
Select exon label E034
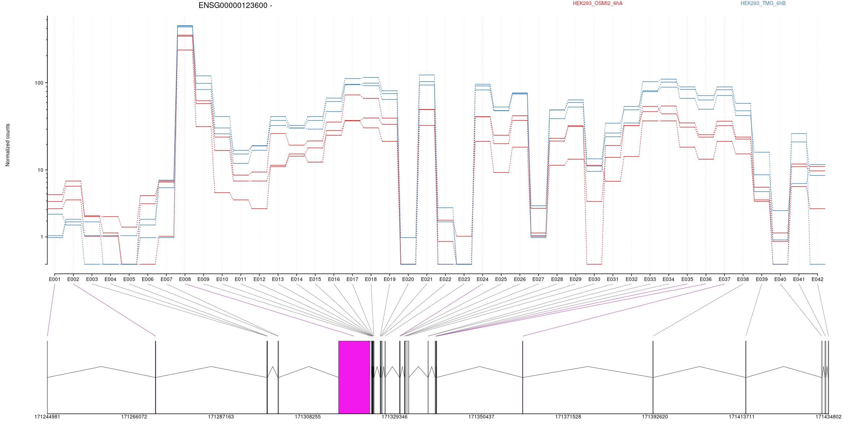[x=668, y=279]
